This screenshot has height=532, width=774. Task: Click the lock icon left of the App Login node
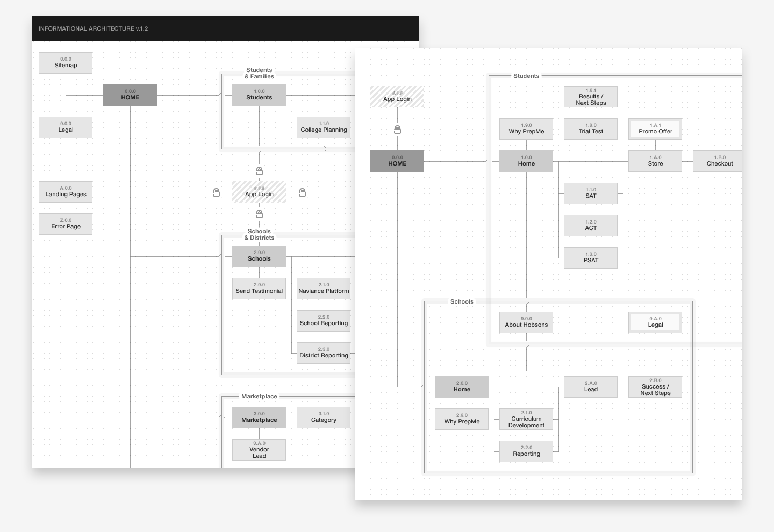point(216,192)
